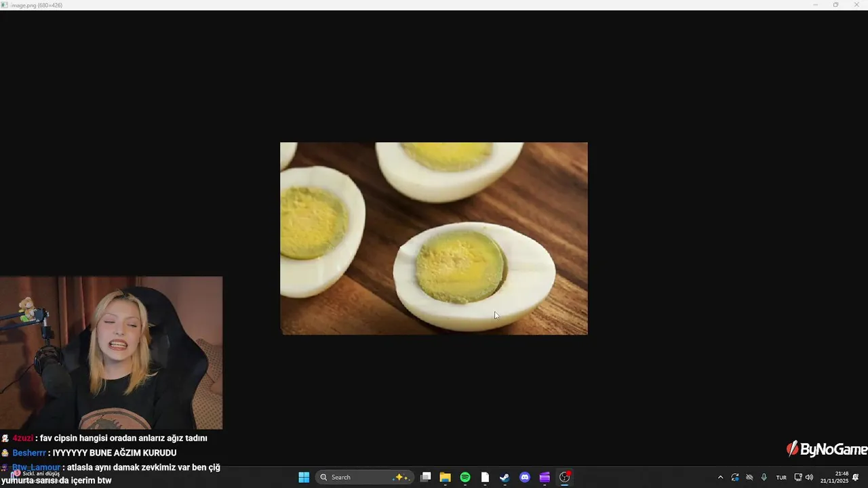This screenshot has height=488, width=868.
Task: Switch the TUR keyboard language indicator
Action: click(781, 478)
